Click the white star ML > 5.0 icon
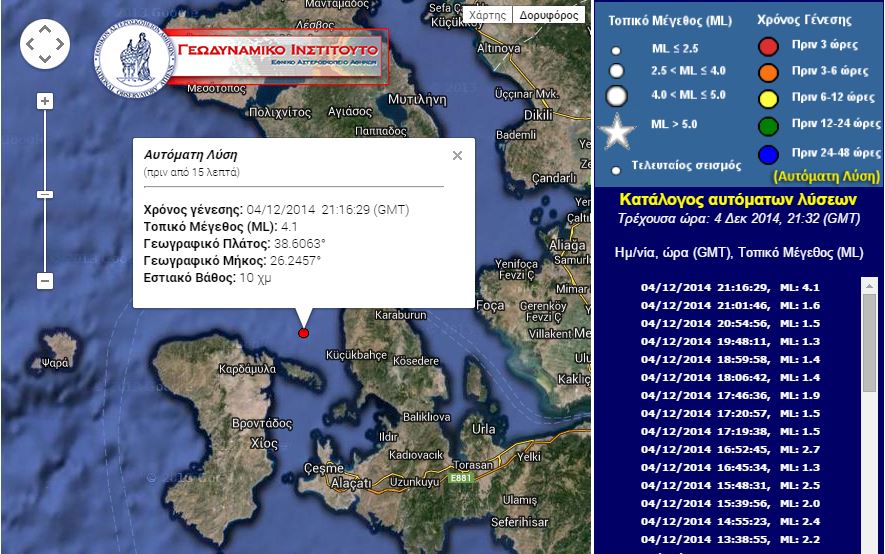This screenshot has width=885, height=554. [617, 132]
